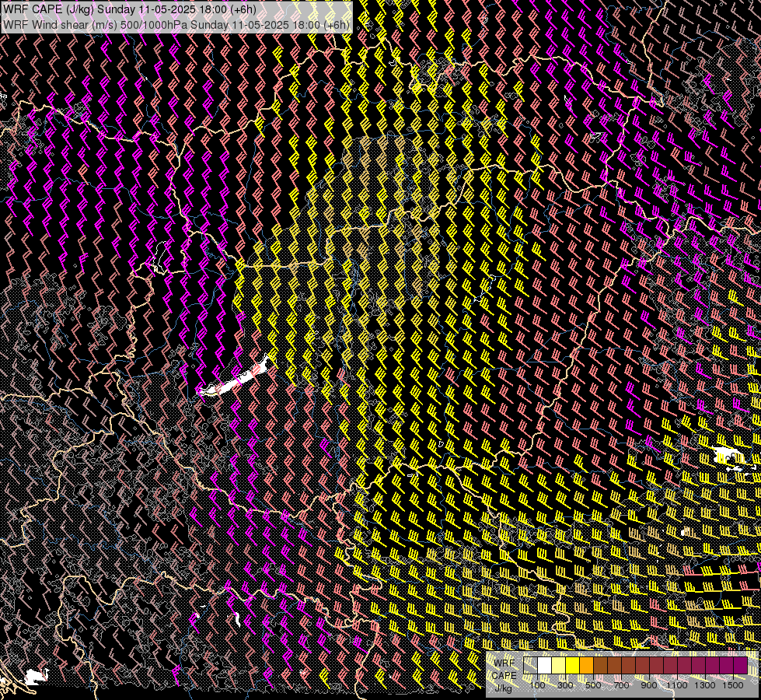Select the purple 1500+ legend swatch
Viewport: 761px width, 700px height.
741,666
